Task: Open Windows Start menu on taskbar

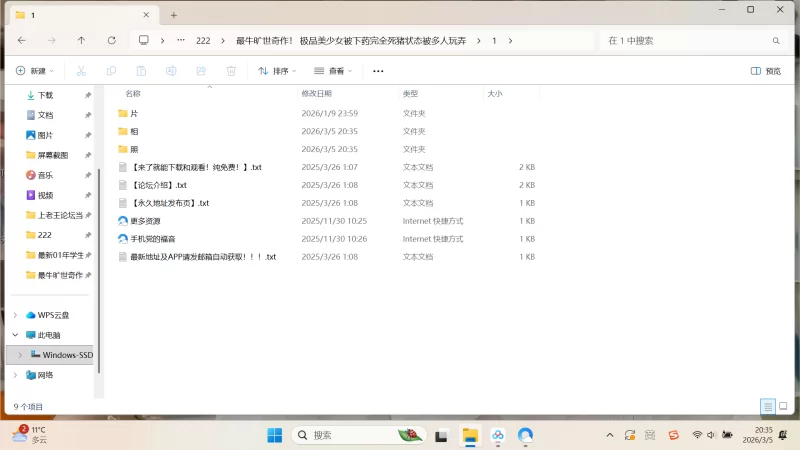Action: tap(274, 435)
